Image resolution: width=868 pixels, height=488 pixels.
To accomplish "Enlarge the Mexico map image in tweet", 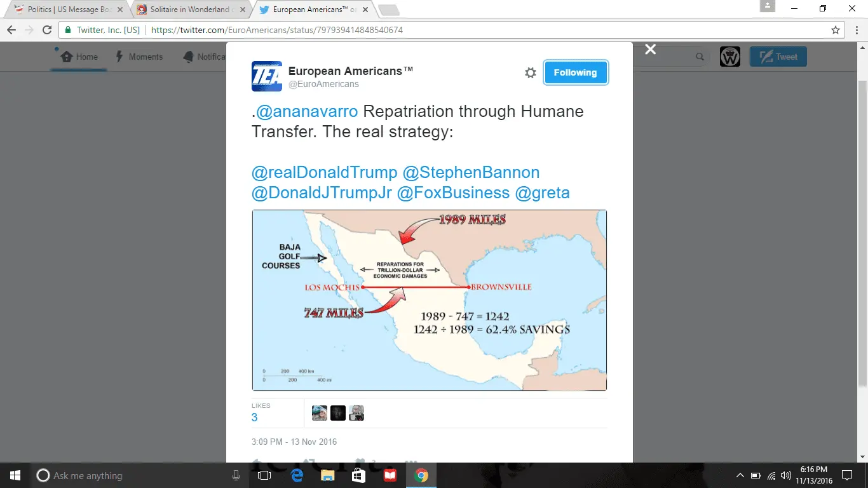I will coord(430,300).
